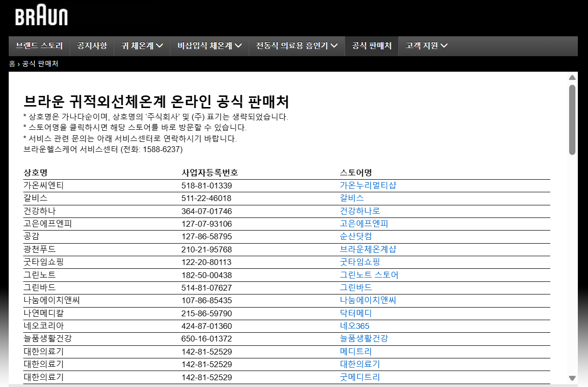This screenshot has height=387, width=588.
Task: Expand the 비삽입식 체온계 dropdown menu
Action: pyautogui.click(x=210, y=46)
